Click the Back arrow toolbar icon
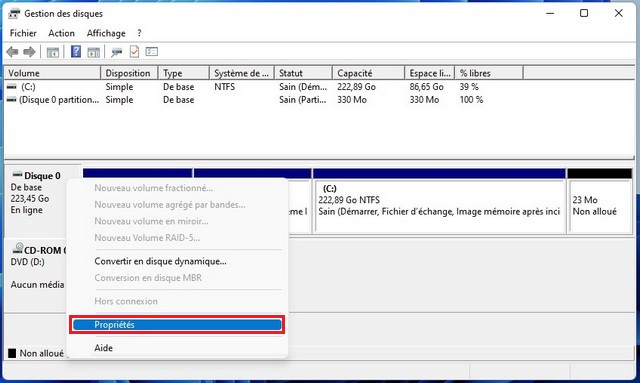Image resolution: width=640 pixels, height=383 pixels. [x=12, y=52]
